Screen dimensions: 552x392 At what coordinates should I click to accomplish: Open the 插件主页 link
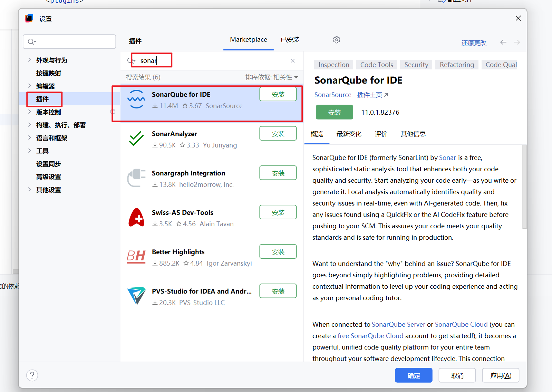[372, 95]
